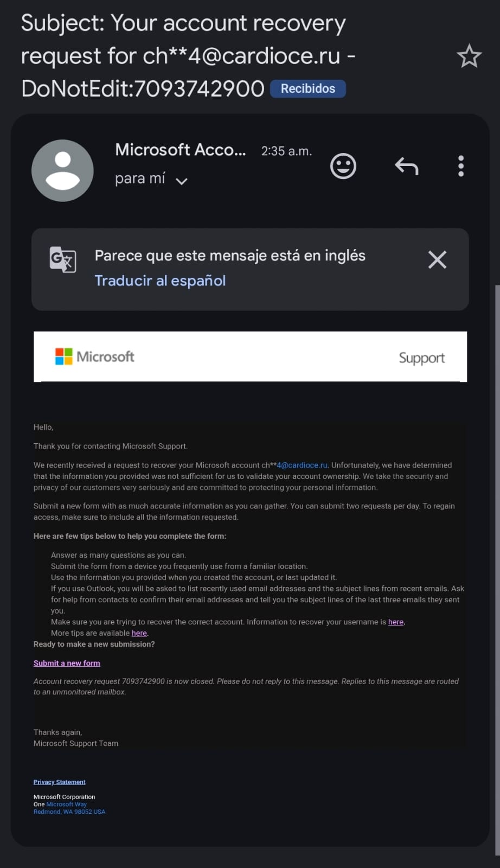Click the 'Redmond, WA 98052 USA' address
Viewport: 500px width, 868px height.
coord(69,812)
